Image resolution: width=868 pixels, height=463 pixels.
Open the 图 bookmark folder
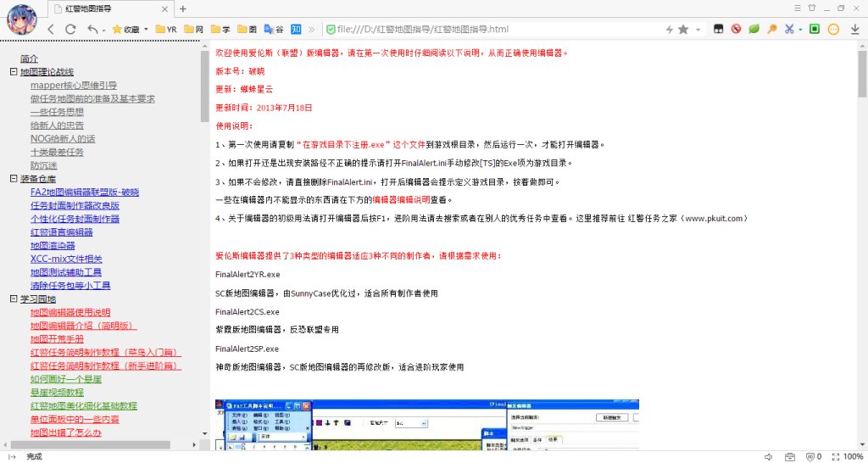tap(247, 30)
